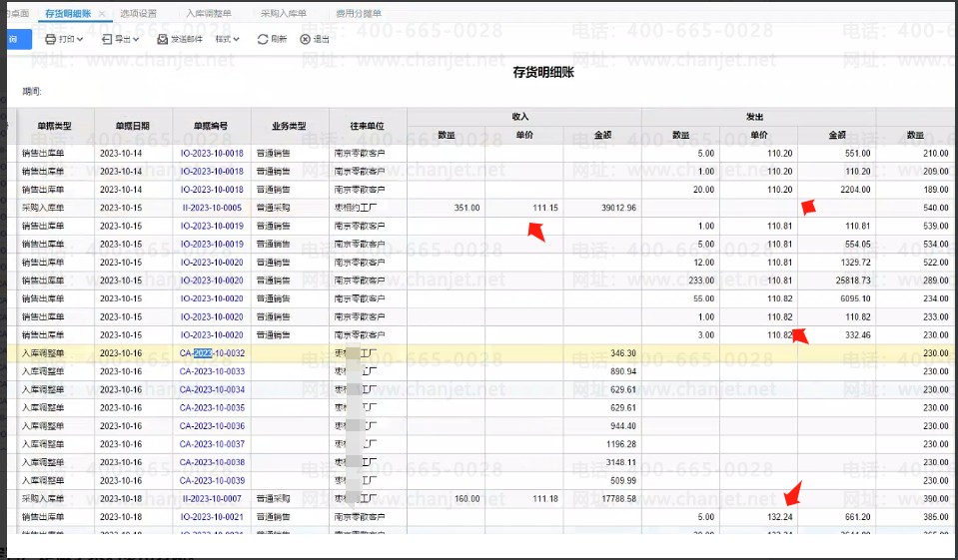Open the 采购入库单 tab
Viewport: 958px width, 560px height.
[283, 14]
